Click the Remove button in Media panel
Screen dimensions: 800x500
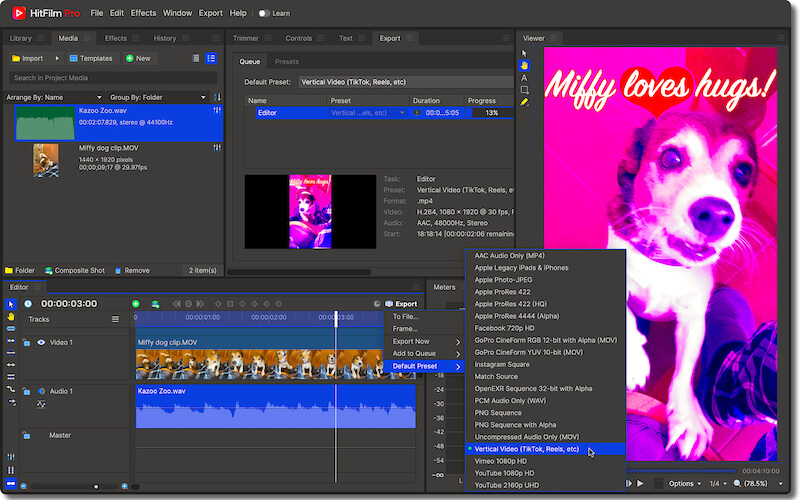132,270
